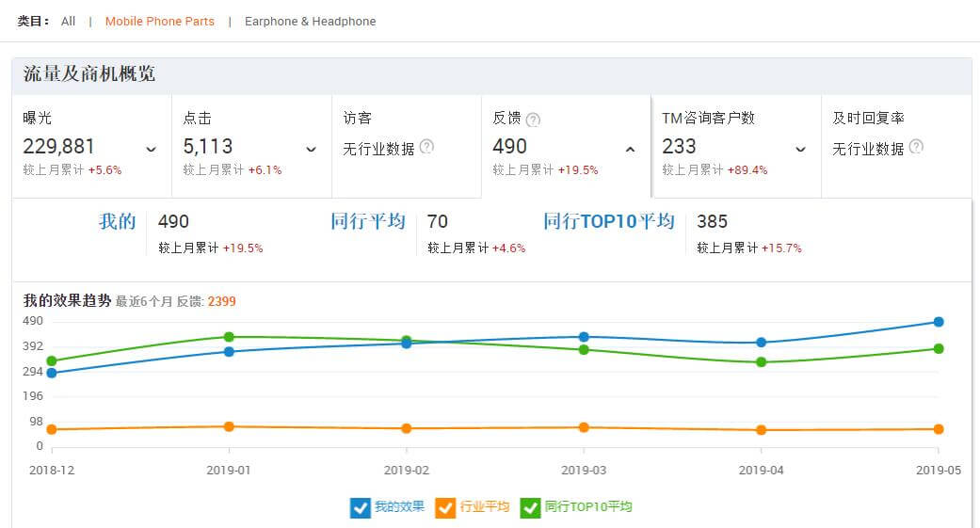Collapse the 反馈 490 card chevron

pos(630,150)
